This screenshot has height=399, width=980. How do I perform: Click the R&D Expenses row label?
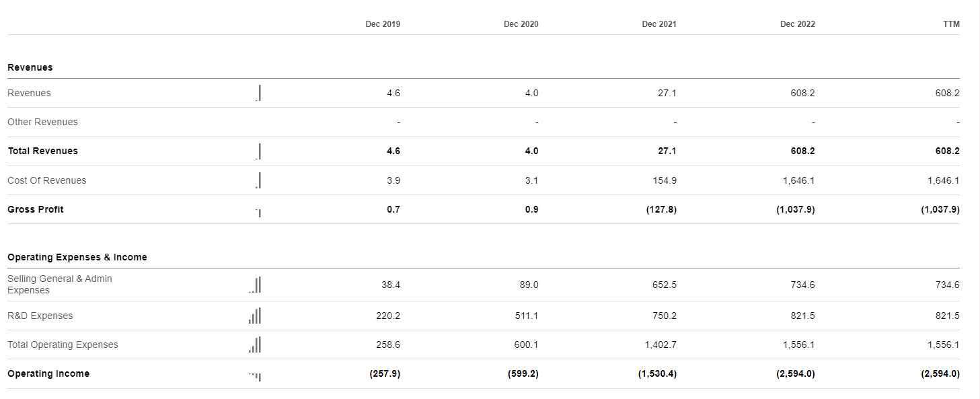40,316
